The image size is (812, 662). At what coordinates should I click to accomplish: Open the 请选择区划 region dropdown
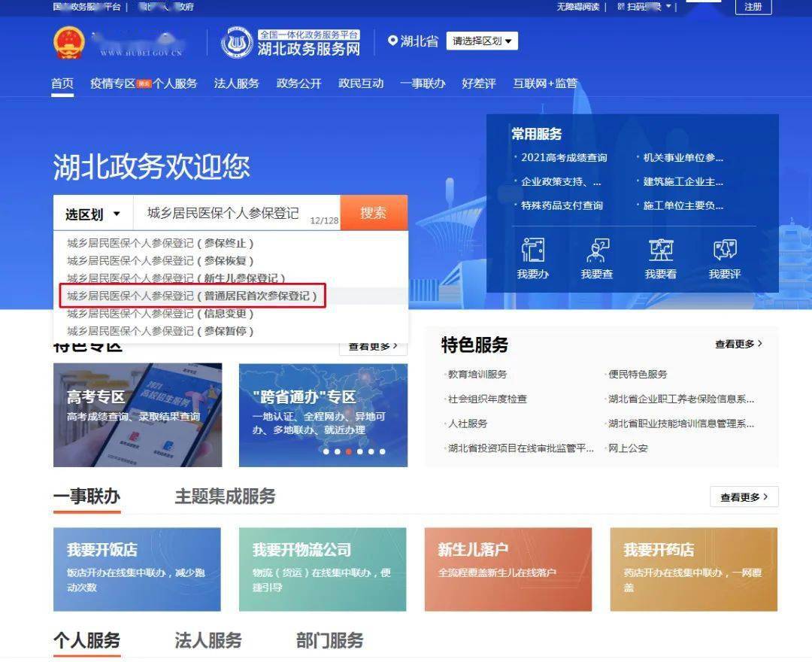point(482,41)
